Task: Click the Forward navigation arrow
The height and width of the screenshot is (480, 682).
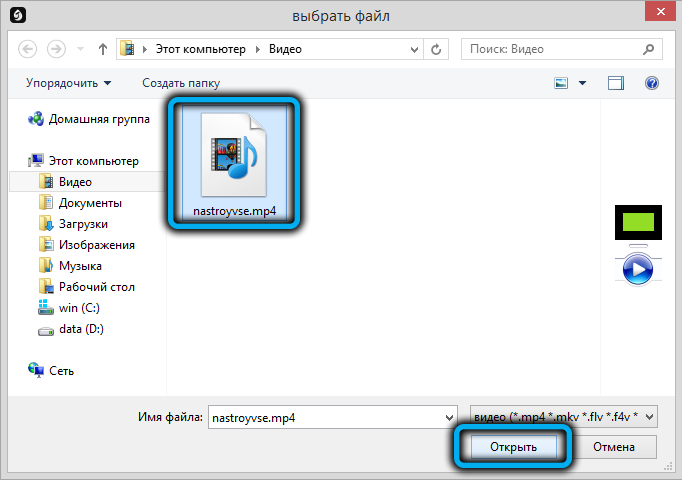Action: (56, 49)
